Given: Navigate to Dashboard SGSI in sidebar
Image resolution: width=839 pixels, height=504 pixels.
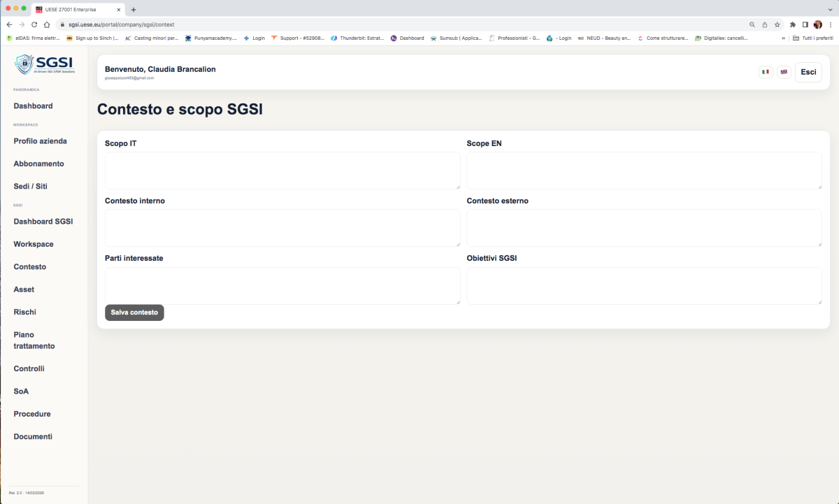Looking at the screenshot, I should 43,221.
